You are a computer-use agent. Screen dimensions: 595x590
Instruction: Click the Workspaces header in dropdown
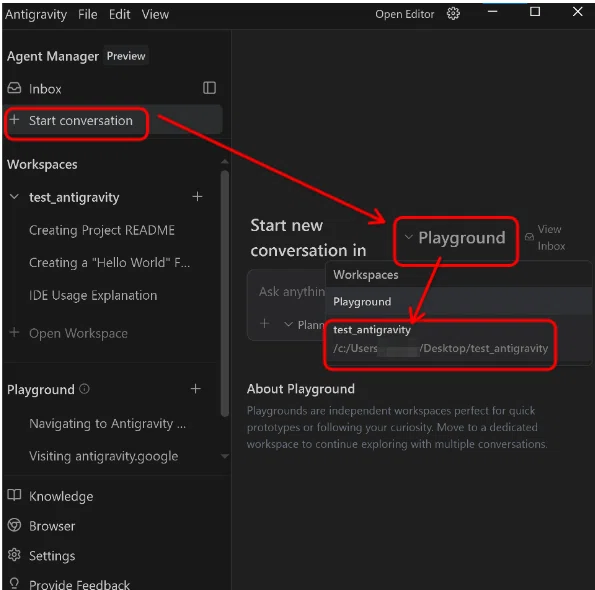click(366, 275)
